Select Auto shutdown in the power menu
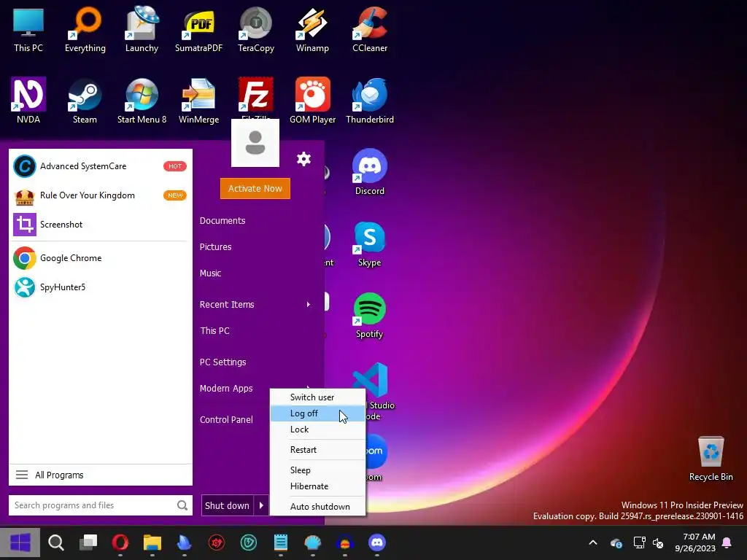Screen dimensions: 747x560 [318, 507]
